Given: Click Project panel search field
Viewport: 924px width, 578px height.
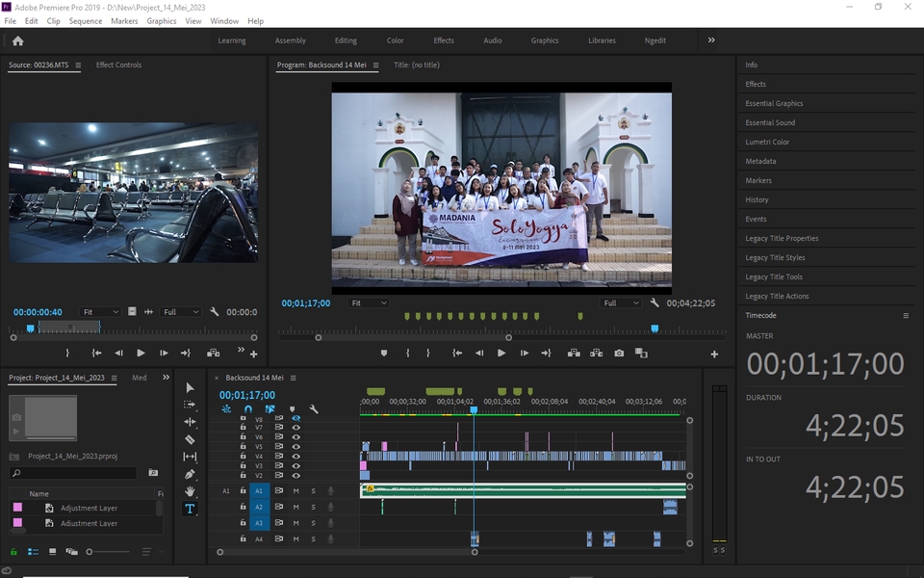Looking at the screenshot, I should point(74,472).
